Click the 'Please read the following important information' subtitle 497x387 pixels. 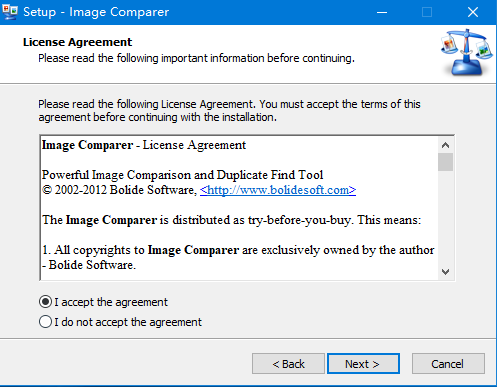coord(196,58)
